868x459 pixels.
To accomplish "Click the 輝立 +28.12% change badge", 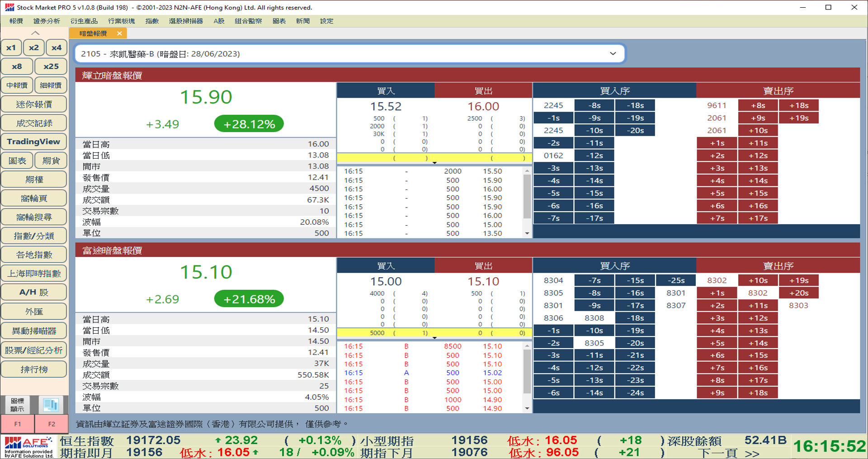I will pyautogui.click(x=249, y=124).
